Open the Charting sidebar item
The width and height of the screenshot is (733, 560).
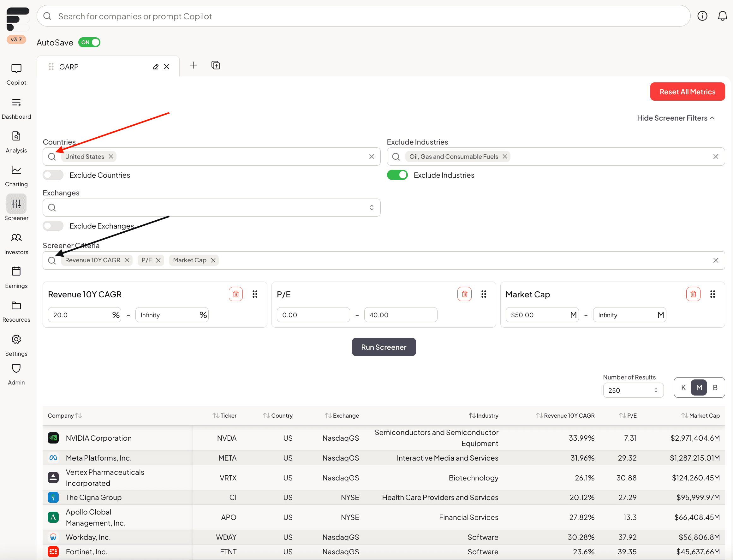16,176
